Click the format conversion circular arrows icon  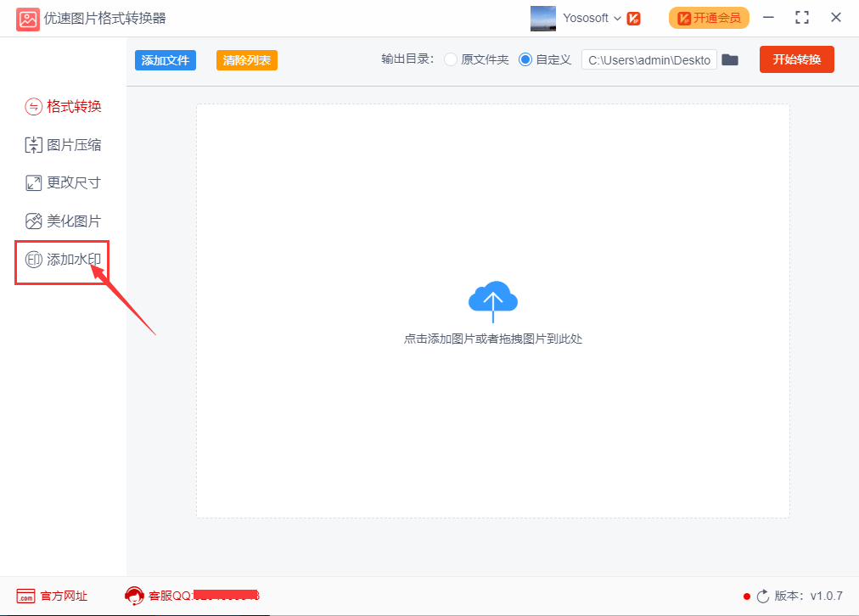33,106
